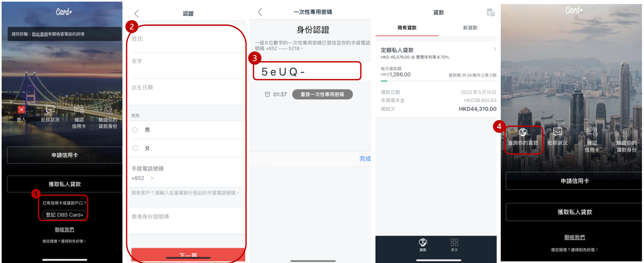Click the loan repayment progress bar
This screenshot has height=263, width=644.
(438, 81)
